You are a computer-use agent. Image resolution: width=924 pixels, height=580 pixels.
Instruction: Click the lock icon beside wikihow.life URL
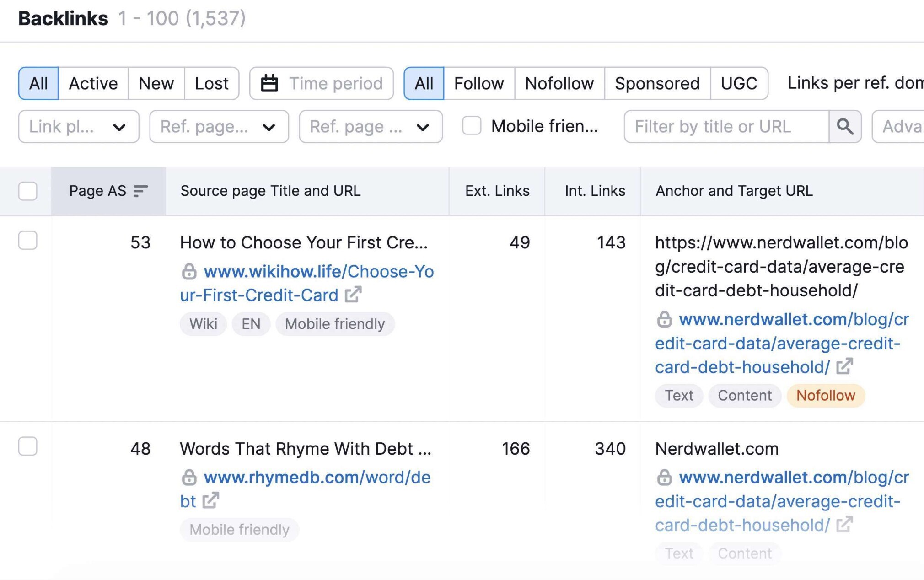[x=189, y=272]
